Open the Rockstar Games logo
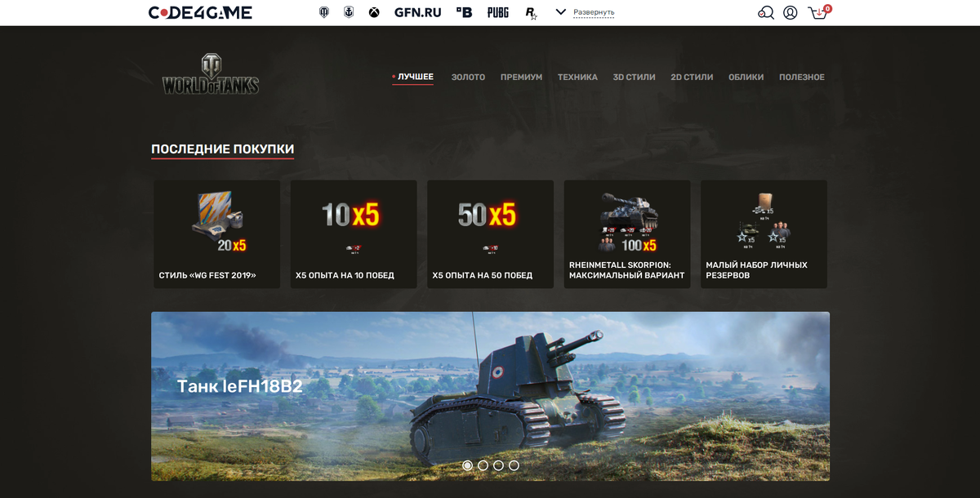The width and height of the screenshot is (980, 498). point(532,12)
